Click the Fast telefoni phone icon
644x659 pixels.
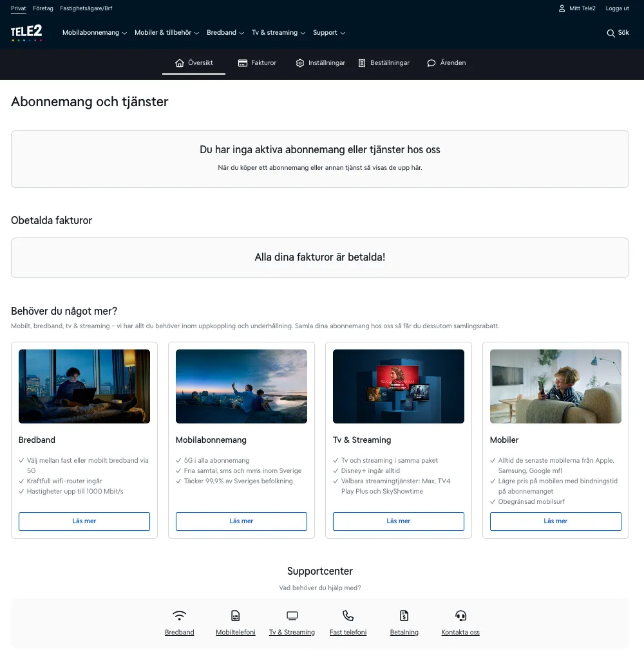[348, 616]
